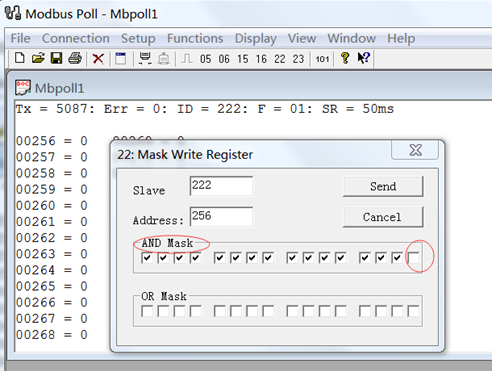Click the yellow question mark About icon
The width and height of the screenshot is (493, 371).
345,58
